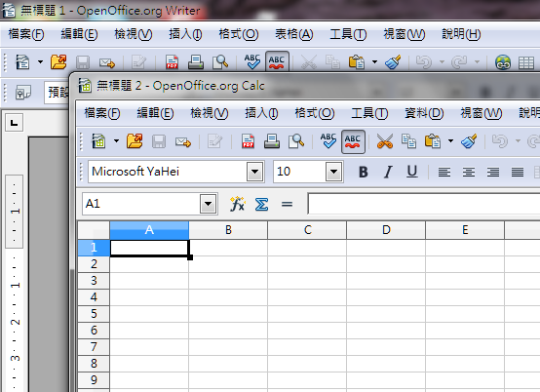The image size is (540, 392).
Task: Expand Paste options arrow in Calc
Action: pyautogui.click(x=450, y=140)
